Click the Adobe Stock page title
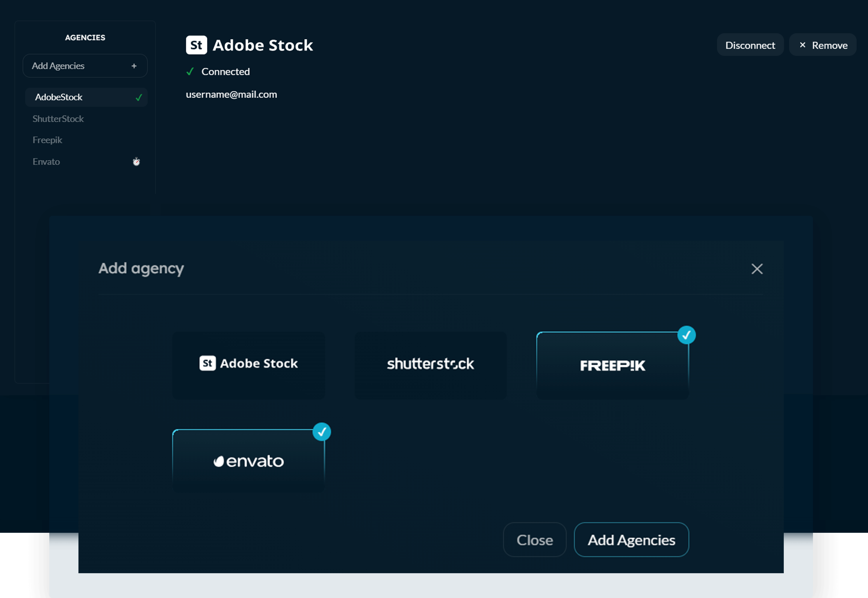868x598 pixels. coord(263,45)
